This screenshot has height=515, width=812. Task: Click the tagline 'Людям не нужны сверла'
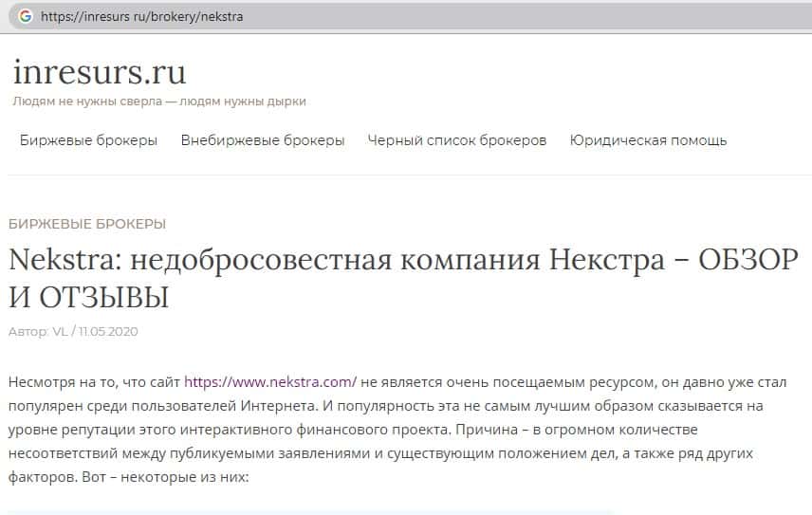click(87, 101)
